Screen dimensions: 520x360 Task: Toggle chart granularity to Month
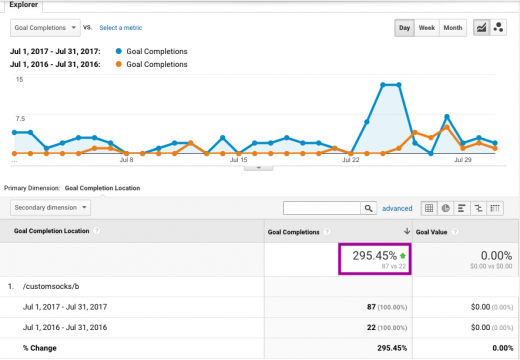coord(453,28)
